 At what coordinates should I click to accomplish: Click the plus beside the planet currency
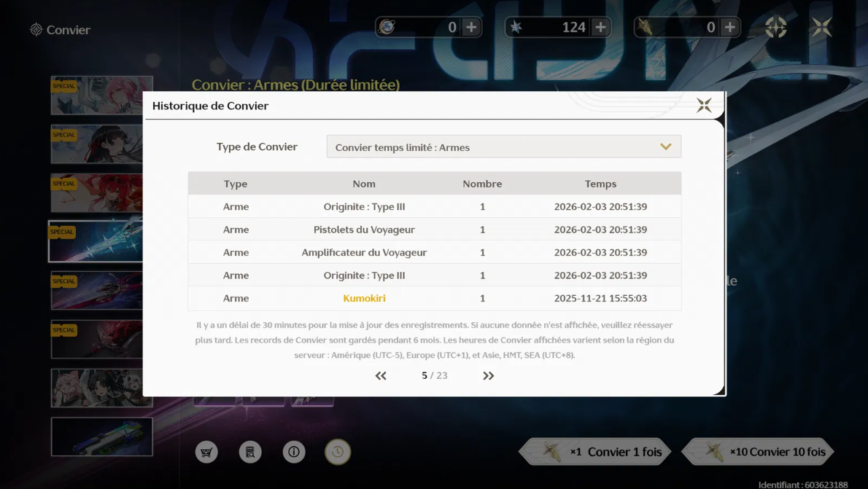(471, 27)
